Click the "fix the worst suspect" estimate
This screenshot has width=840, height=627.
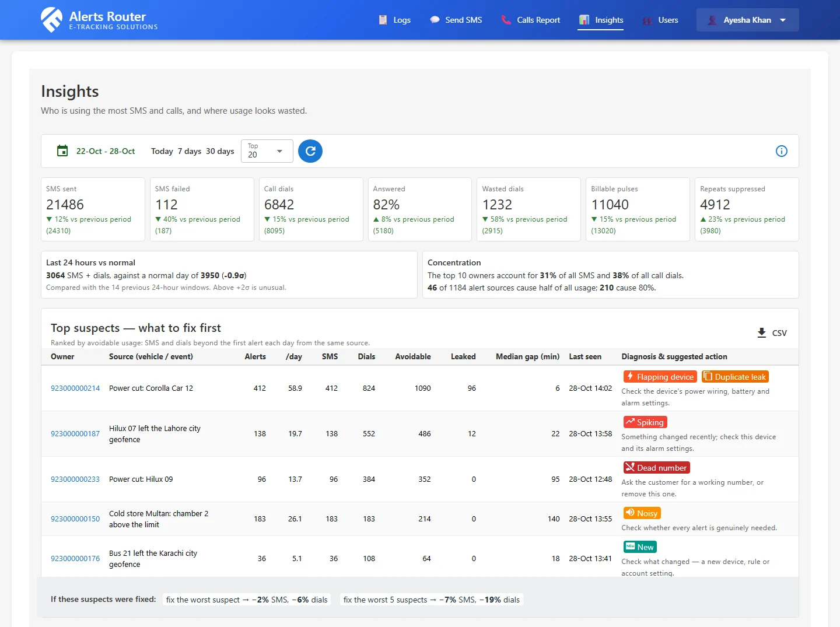247,600
